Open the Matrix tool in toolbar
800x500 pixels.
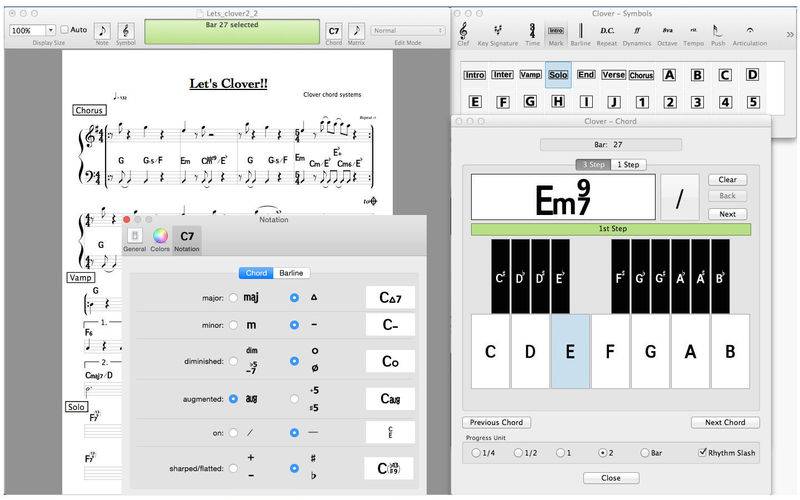coord(356,31)
